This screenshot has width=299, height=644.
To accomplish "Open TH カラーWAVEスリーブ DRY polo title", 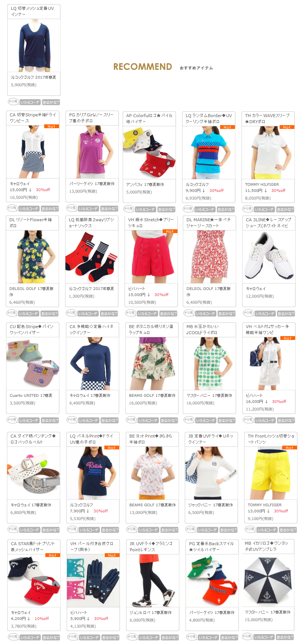I will coord(267,118).
